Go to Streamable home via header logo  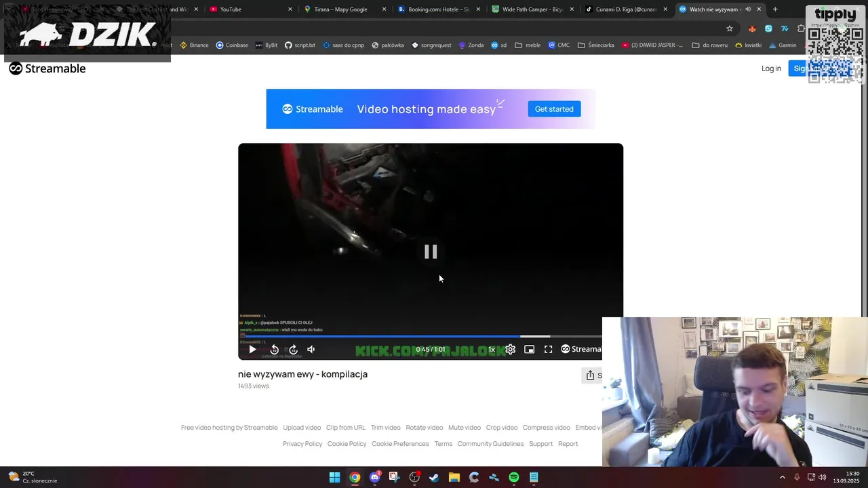pos(47,68)
